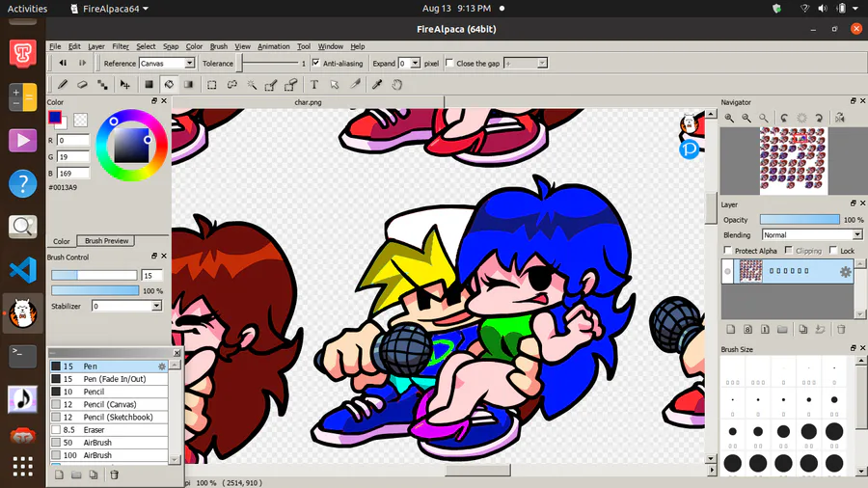Select the Eyedropper tool
868x488 pixels.
pyautogui.click(x=377, y=85)
